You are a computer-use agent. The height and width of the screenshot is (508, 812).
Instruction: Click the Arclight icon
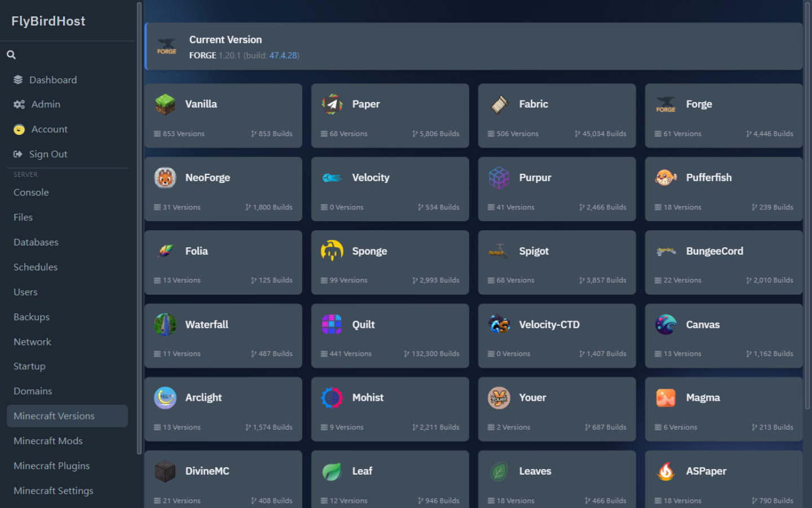[x=165, y=398]
